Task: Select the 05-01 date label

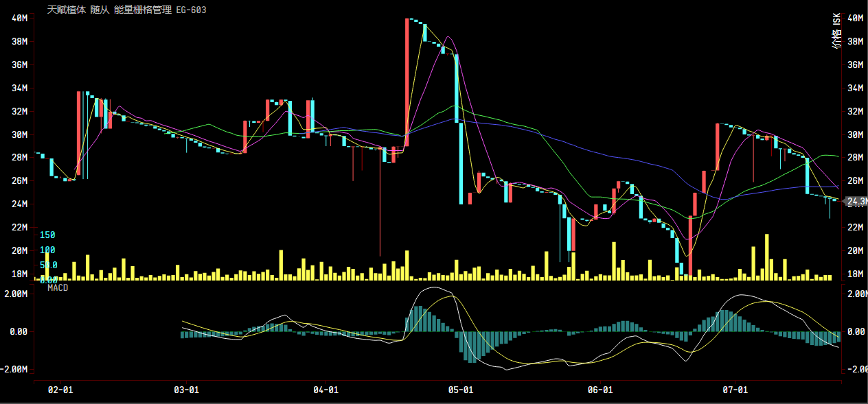Action: pos(461,390)
